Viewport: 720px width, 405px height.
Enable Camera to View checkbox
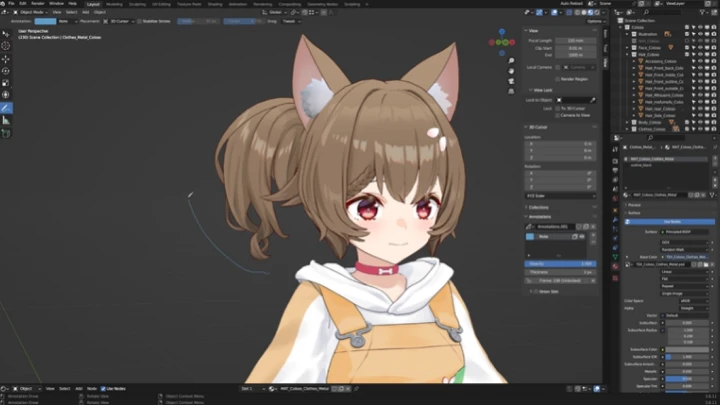point(557,115)
